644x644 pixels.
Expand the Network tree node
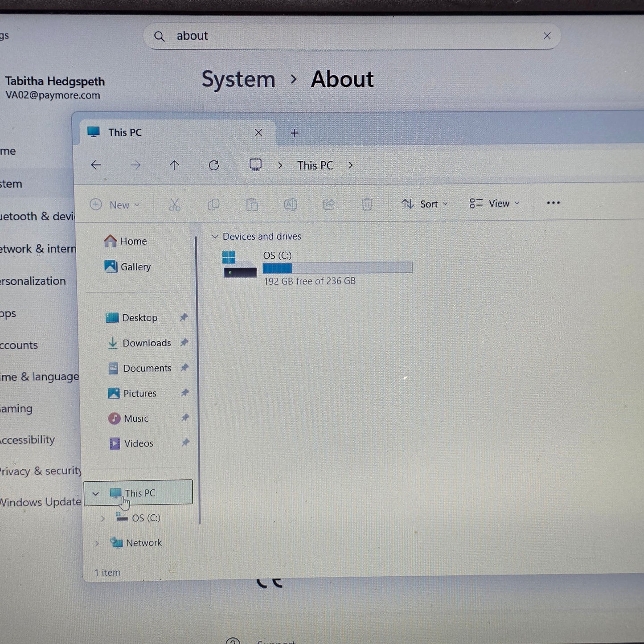coord(97,543)
